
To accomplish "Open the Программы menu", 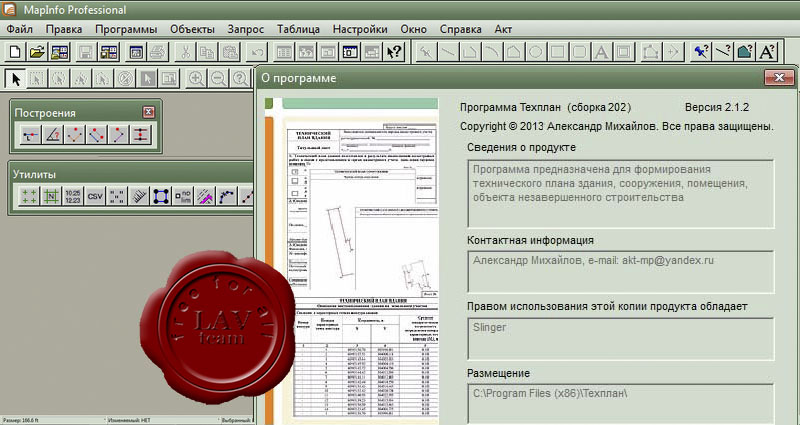I will (x=126, y=29).
